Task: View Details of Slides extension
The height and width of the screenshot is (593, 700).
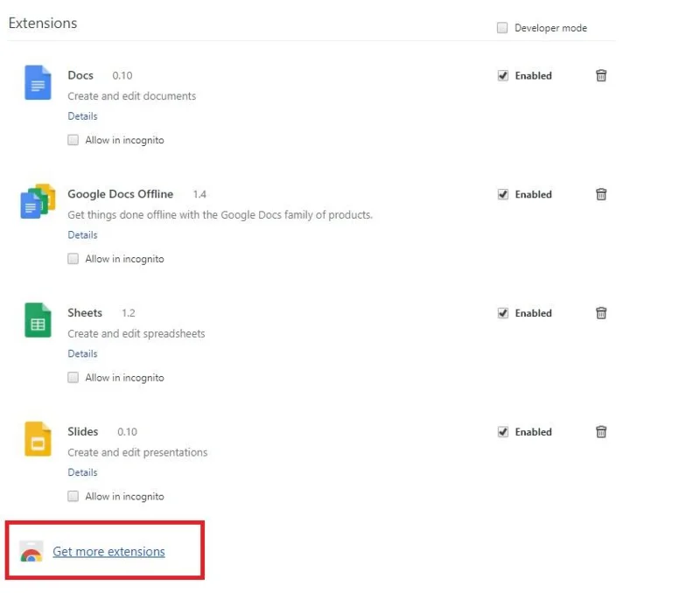Action: click(x=82, y=473)
